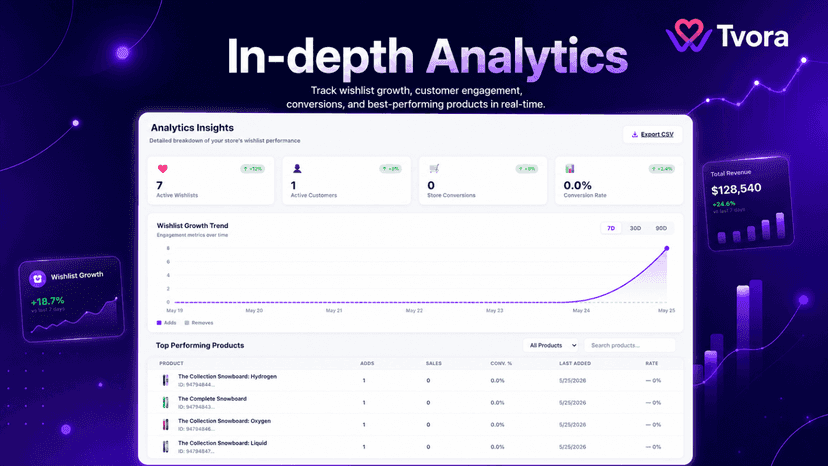Click the May 19 axis label

tap(175, 311)
